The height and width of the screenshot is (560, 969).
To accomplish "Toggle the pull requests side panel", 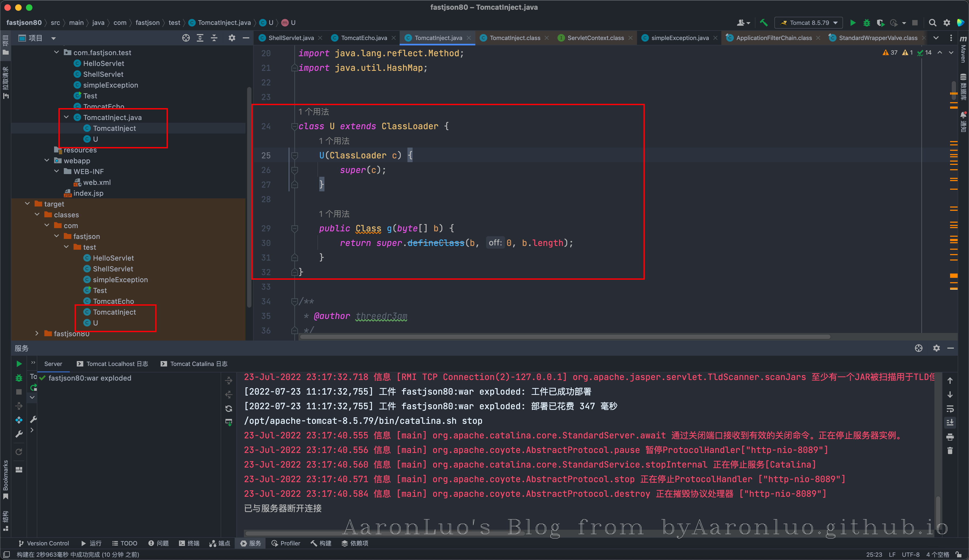I will point(5,82).
